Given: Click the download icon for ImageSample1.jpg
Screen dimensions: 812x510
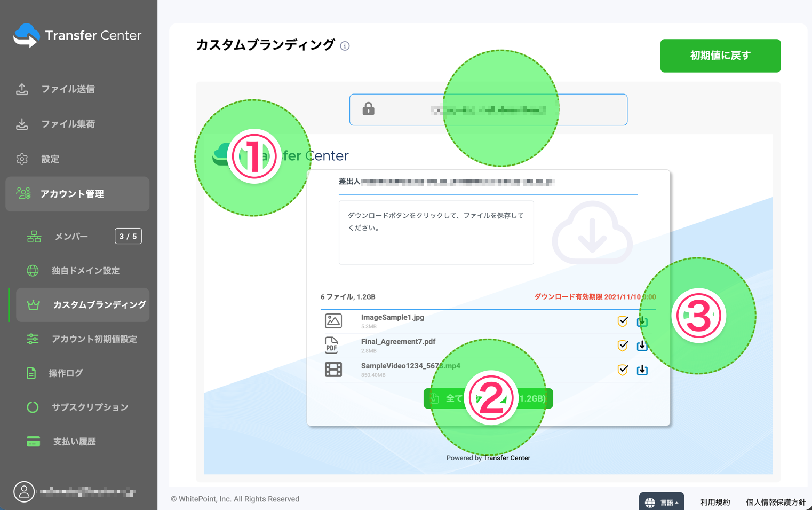Looking at the screenshot, I should [642, 321].
